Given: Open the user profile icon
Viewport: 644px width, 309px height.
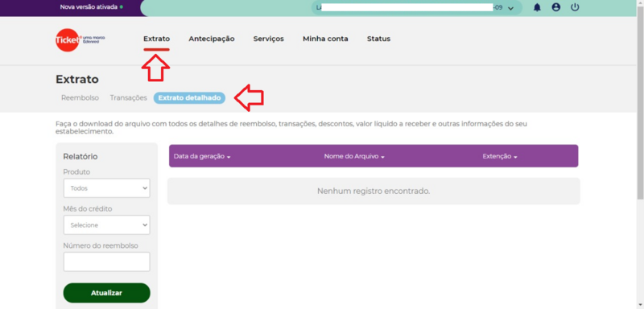Looking at the screenshot, I should click(556, 7).
